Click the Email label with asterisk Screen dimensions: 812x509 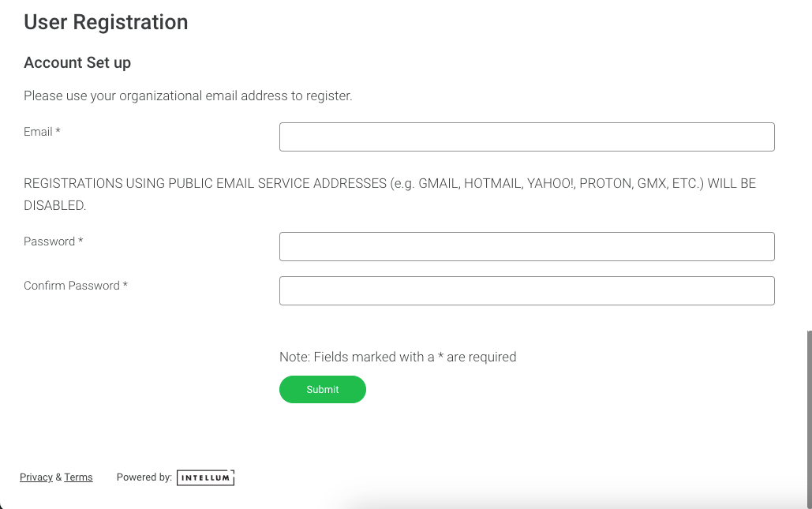pos(41,132)
